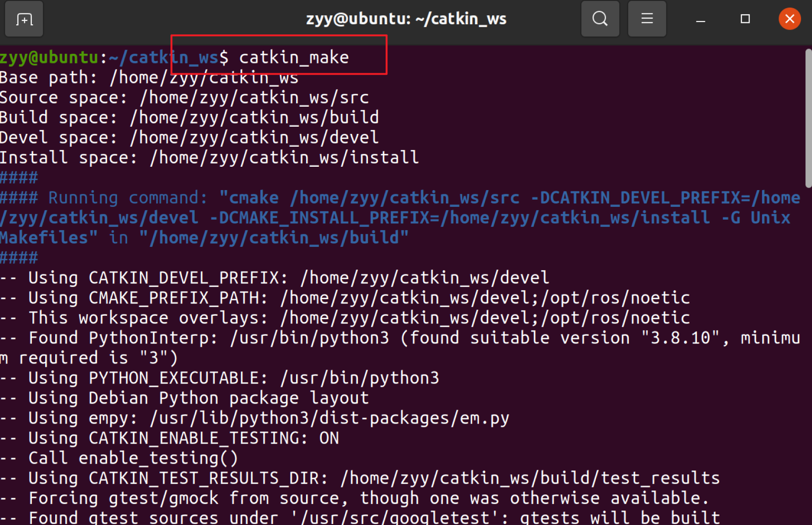Screen dimensions: 812x525
Task: Click the title zyy@ubuntu: ~/catkin_ws
Action: pos(406,19)
